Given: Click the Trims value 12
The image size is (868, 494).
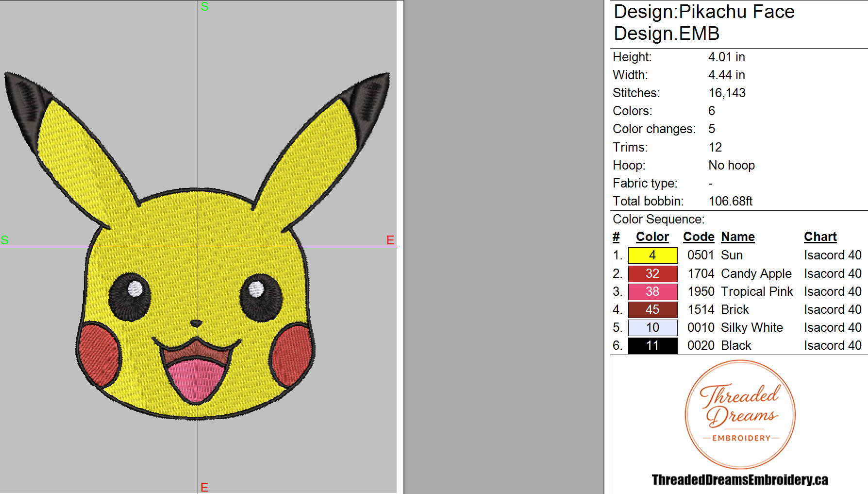Looking at the screenshot, I should coord(715,147).
